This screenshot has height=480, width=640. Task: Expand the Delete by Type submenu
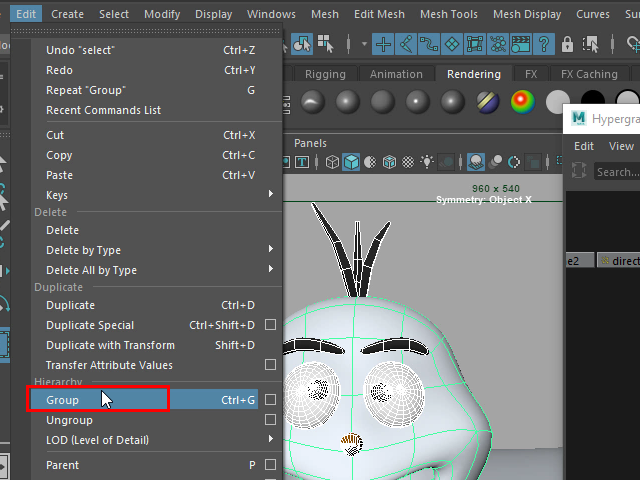(270, 250)
